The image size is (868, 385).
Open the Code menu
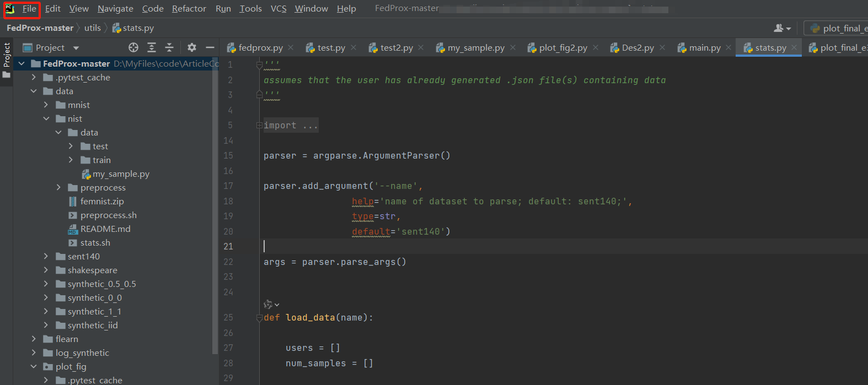click(153, 9)
